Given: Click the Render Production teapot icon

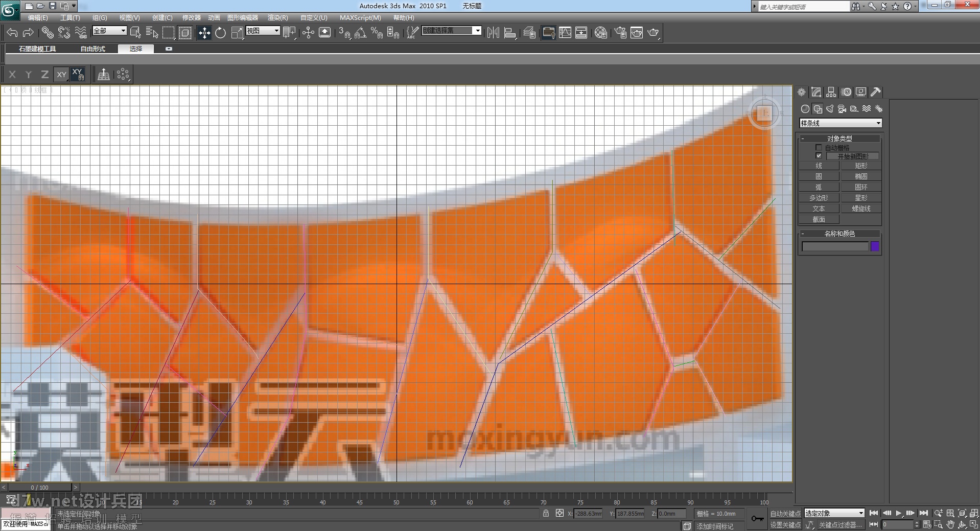Looking at the screenshot, I should point(653,33).
